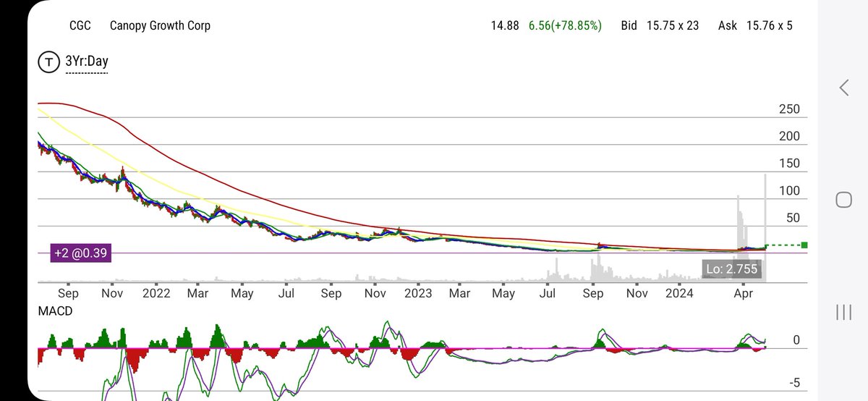Screen dimensions: 868x401
Task: Tap the 250 price axis label
Action: (789, 109)
